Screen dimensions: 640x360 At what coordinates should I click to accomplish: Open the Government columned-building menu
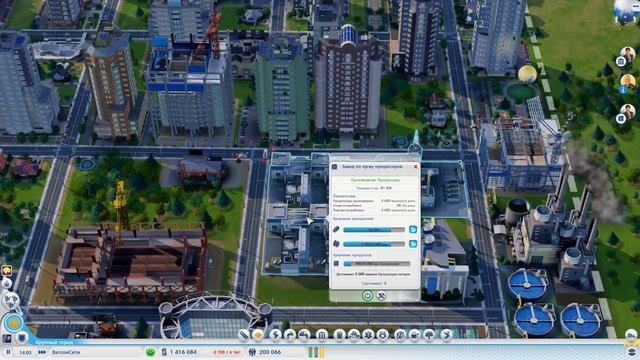[x=322, y=335]
